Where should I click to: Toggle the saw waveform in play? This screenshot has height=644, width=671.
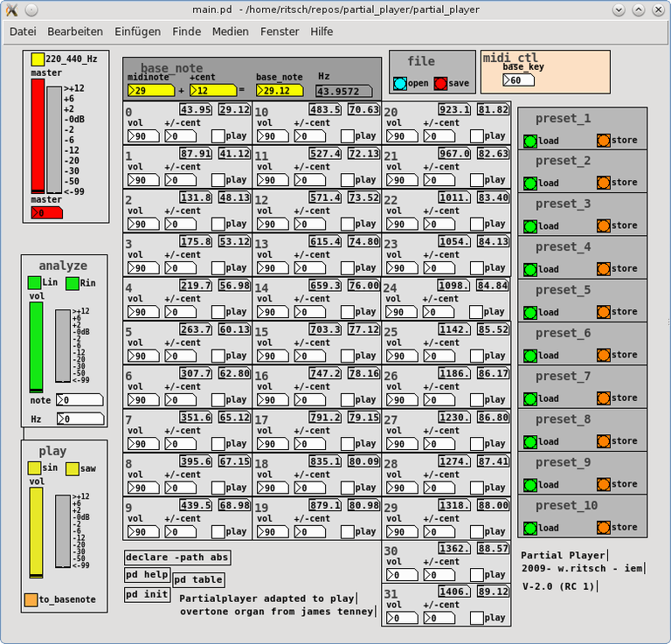(73, 468)
